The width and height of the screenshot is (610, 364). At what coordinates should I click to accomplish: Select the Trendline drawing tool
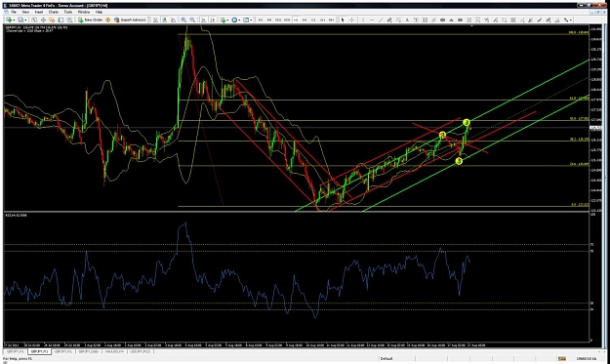point(381,20)
